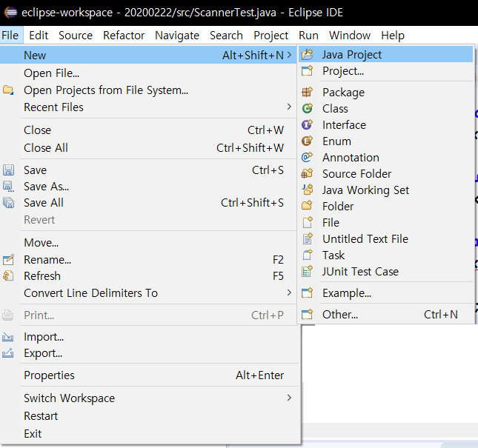478x448 pixels.
Task: Click the purple Interface icon
Action: (x=307, y=124)
